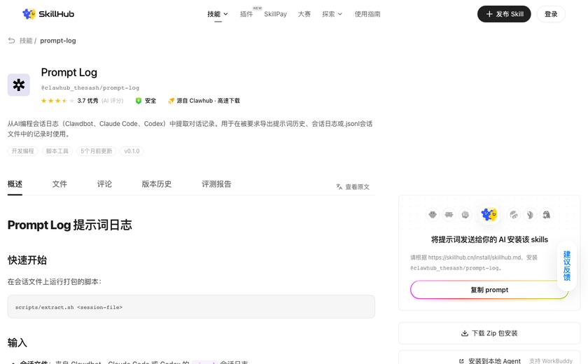
Task: Click the (AI 评分) label
Action: coord(112,101)
